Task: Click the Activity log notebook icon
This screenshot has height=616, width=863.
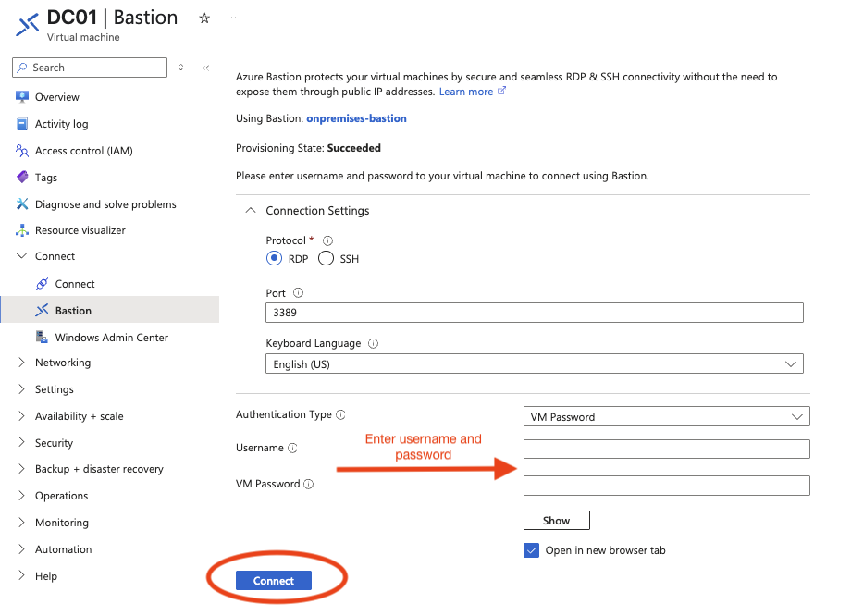Action: tap(22, 124)
